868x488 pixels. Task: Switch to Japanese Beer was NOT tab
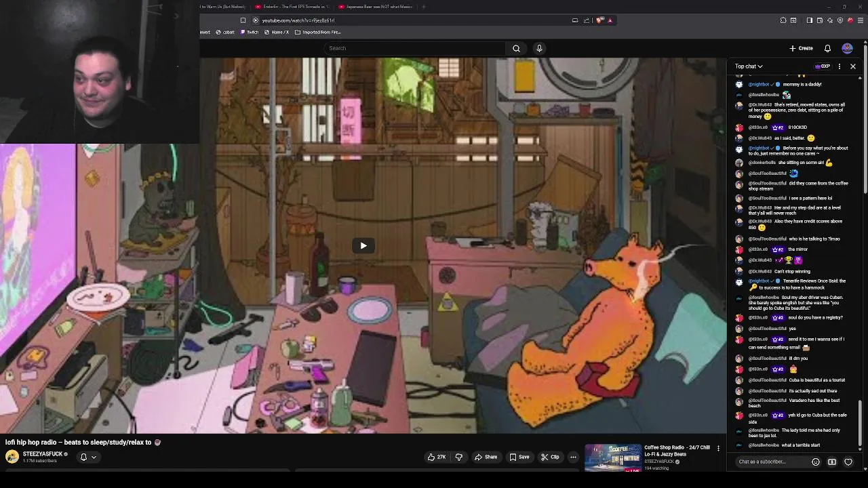[375, 7]
